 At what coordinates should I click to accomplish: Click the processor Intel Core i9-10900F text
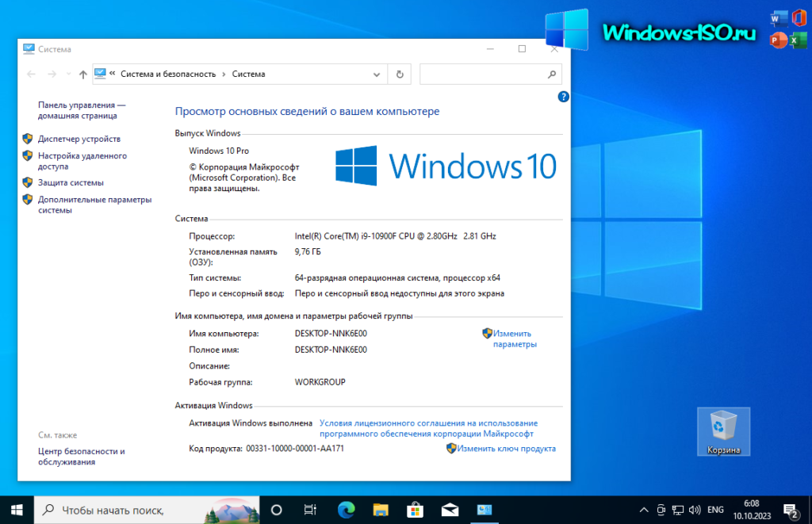pos(395,236)
